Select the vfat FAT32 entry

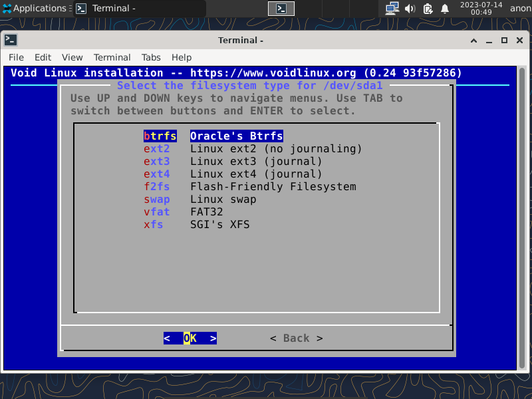tap(184, 211)
